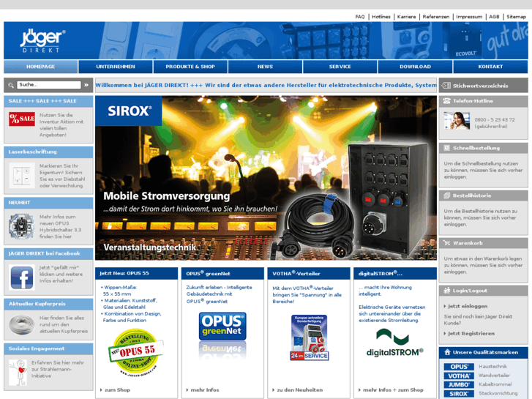This screenshot has height=399, width=532.
Task: Click the JUMBO brand logo badge
Action: click(x=459, y=384)
